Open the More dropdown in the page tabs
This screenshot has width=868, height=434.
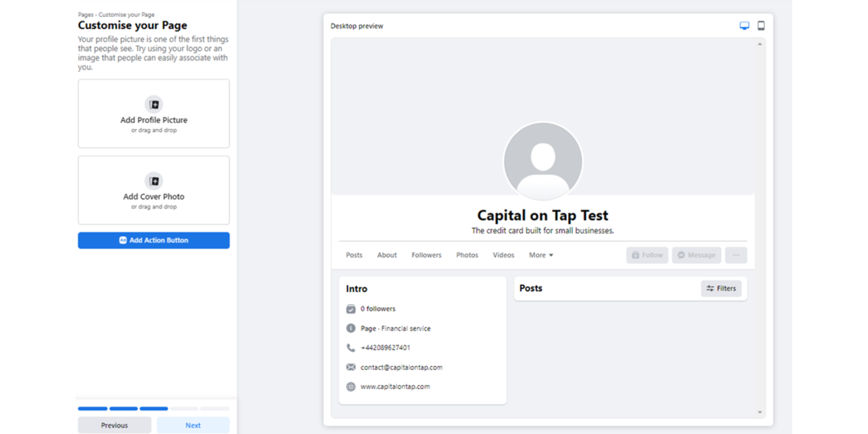point(540,255)
